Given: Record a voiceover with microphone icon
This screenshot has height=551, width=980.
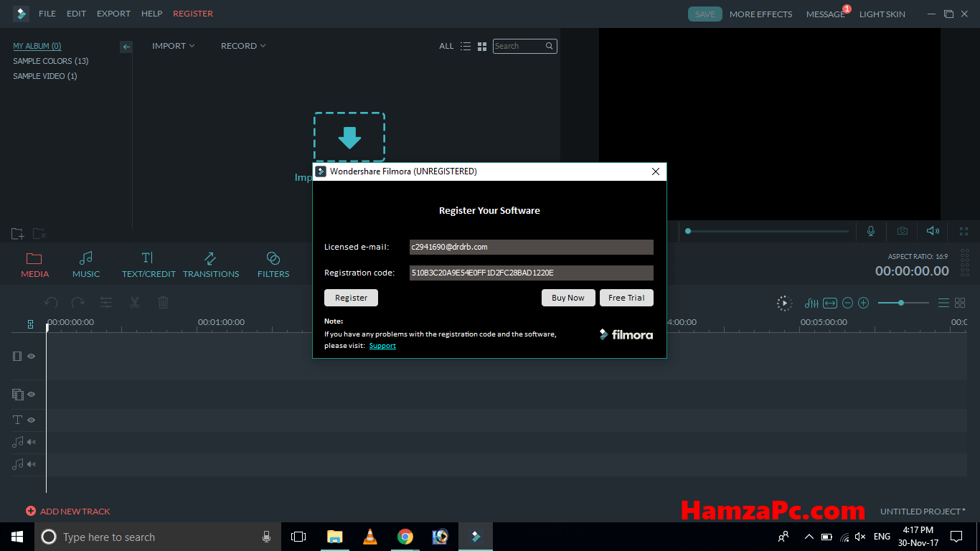Looking at the screenshot, I should coord(871,231).
